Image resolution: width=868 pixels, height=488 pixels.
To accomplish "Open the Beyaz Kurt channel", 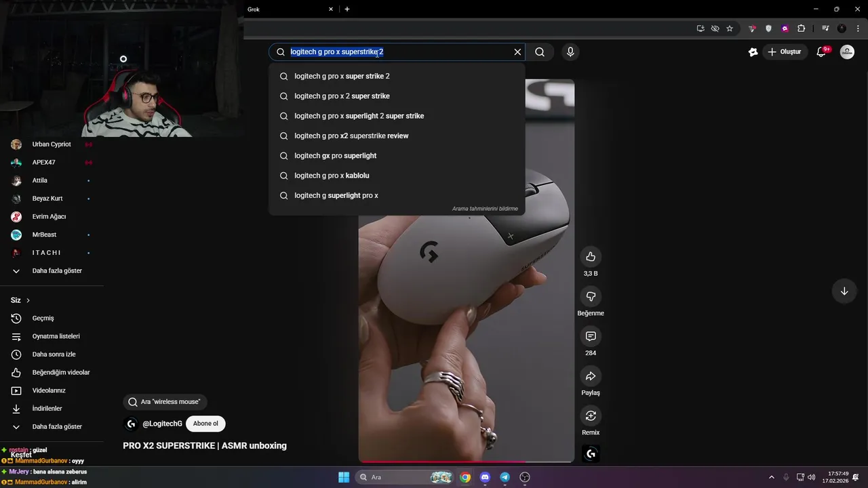I will tap(52, 199).
